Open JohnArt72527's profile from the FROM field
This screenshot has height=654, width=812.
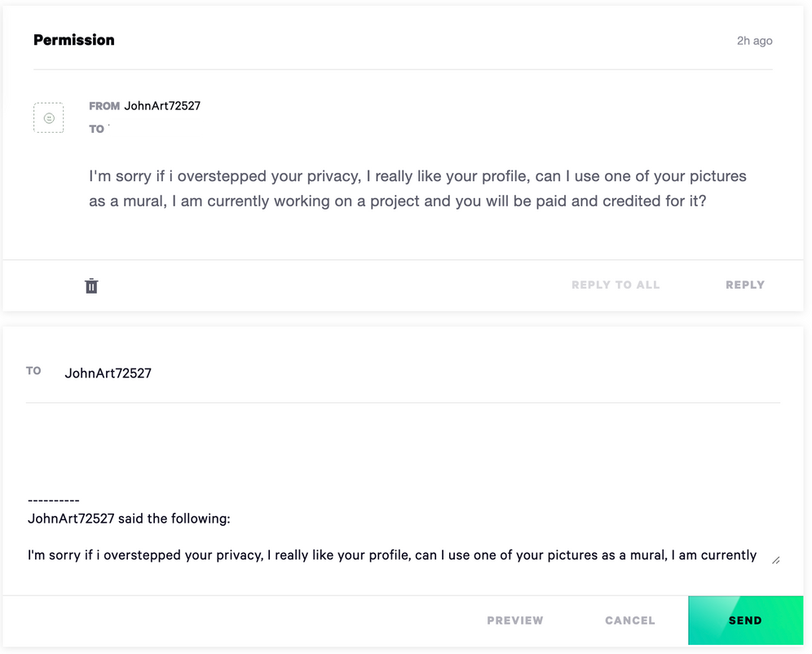(162, 105)
